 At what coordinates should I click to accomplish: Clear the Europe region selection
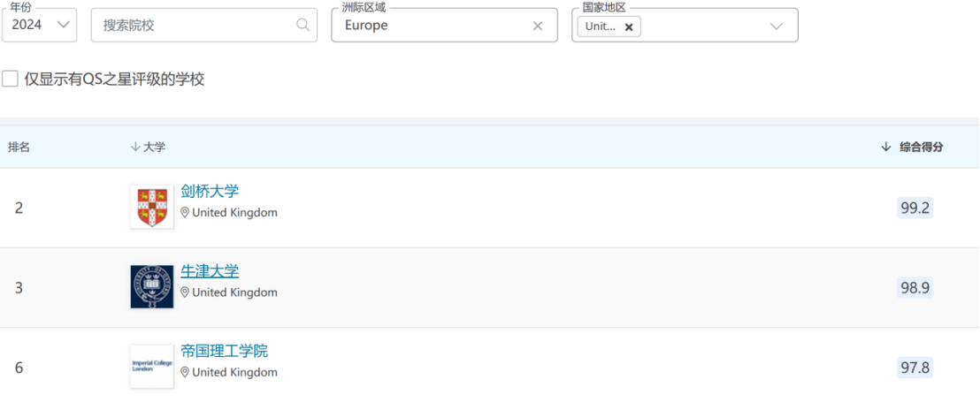click(x=538, y=26)
